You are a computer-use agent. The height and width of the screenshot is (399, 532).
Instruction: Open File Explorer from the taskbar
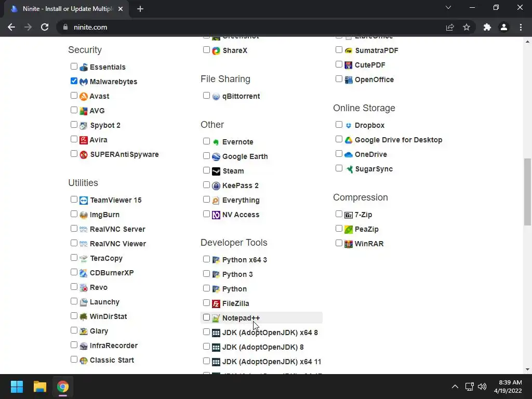tap(39, 387)
